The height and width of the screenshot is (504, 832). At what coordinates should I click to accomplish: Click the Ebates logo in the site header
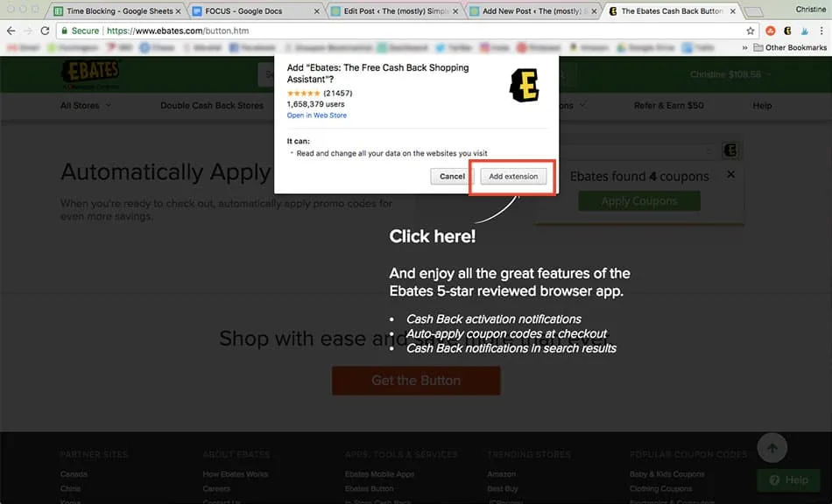coord(91,74)
